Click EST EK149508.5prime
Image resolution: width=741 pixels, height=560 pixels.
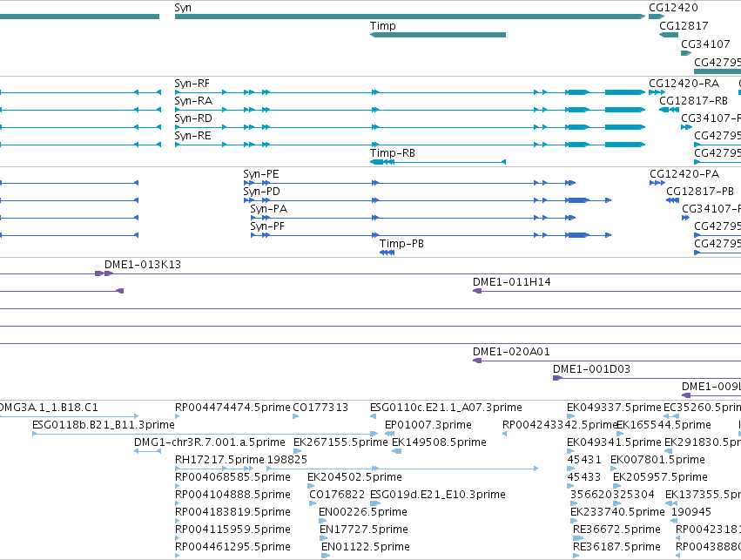coord(439,442)
